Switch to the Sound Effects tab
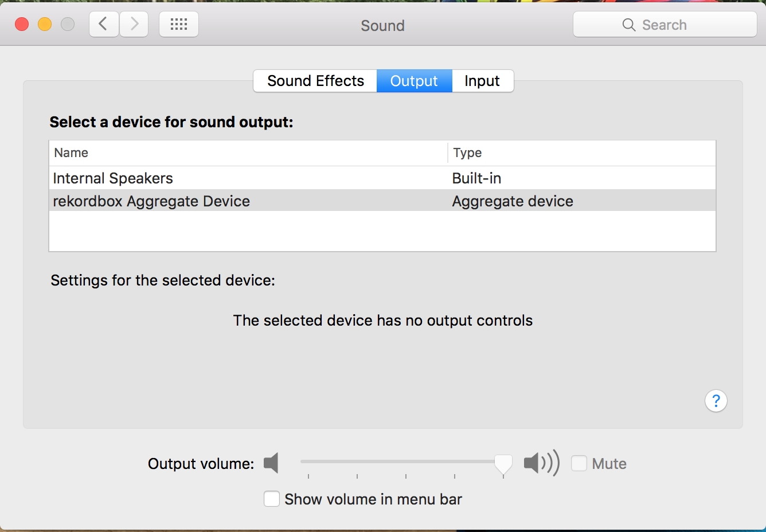This screenshot has width=766, height=532. [315, 81]
